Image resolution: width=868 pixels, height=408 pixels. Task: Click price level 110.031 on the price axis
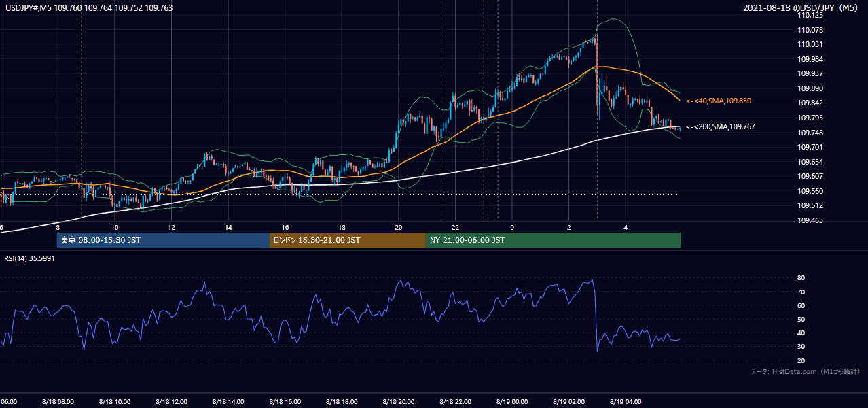coord(811,45)
